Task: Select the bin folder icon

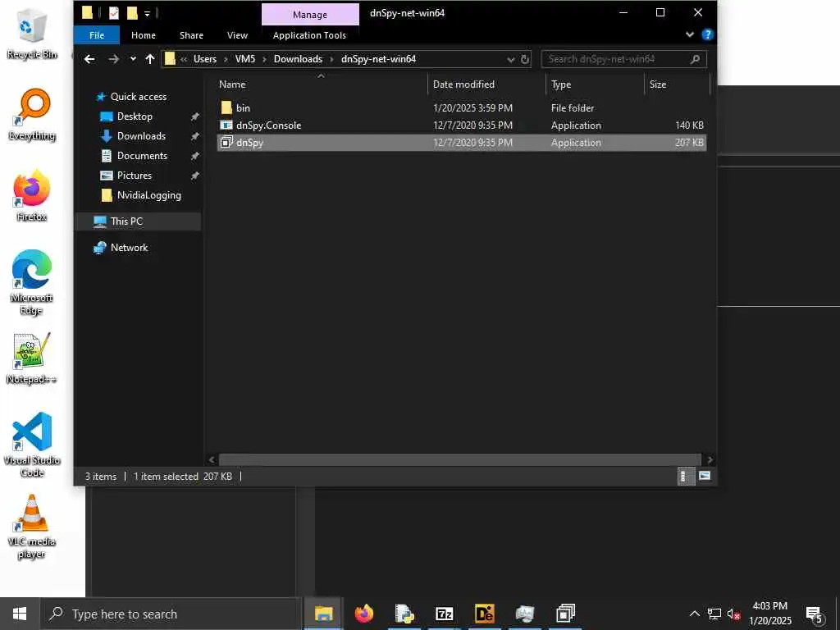Action: [x=226, y=107]
